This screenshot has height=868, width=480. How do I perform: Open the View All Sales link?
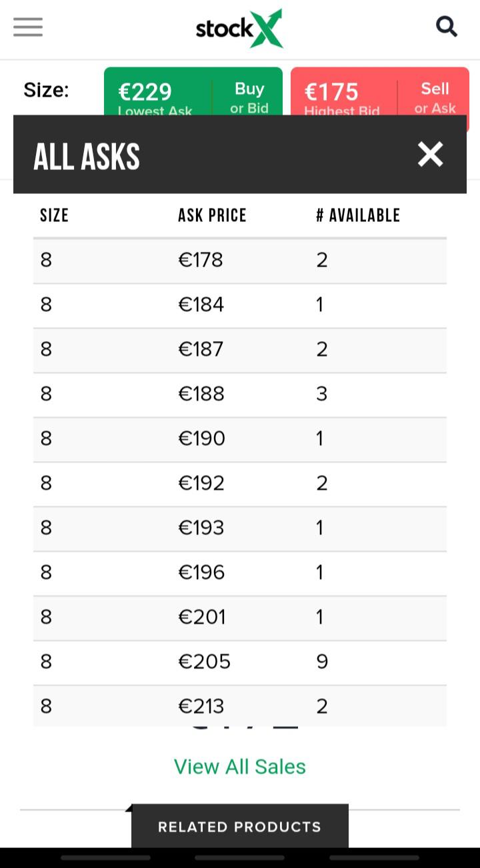[x=239, y=766]
